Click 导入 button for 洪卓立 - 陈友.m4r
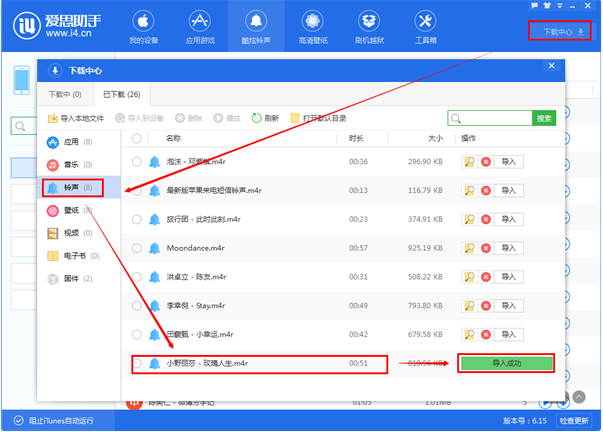The width and height of the screenshot is (603, 432). click(509, 277)
